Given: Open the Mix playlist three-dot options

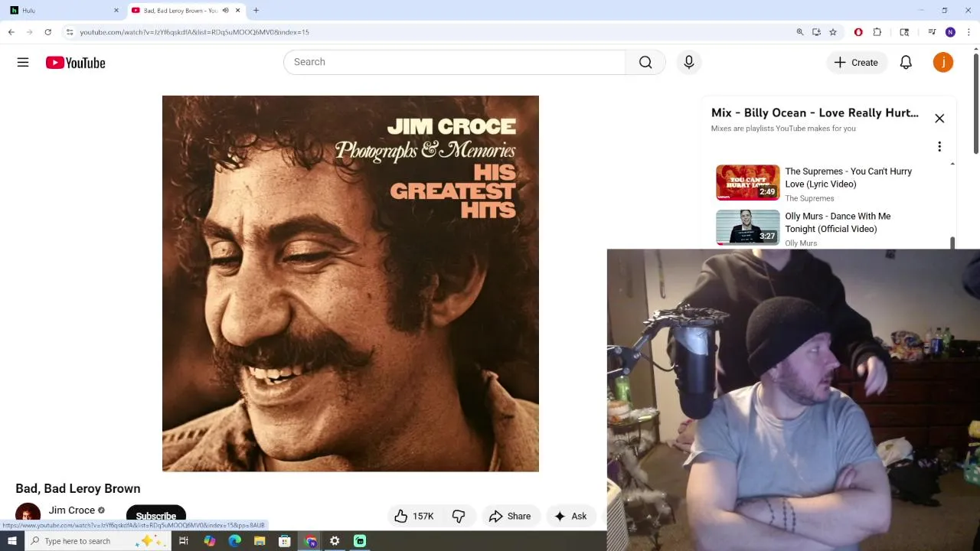Looking at the screenshot, I should 939,146.
